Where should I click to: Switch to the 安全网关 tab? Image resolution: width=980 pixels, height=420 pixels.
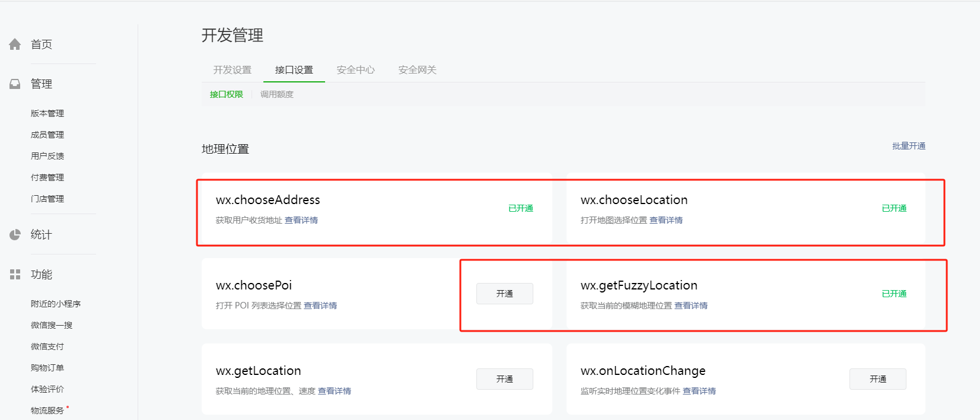coord(418,70)
